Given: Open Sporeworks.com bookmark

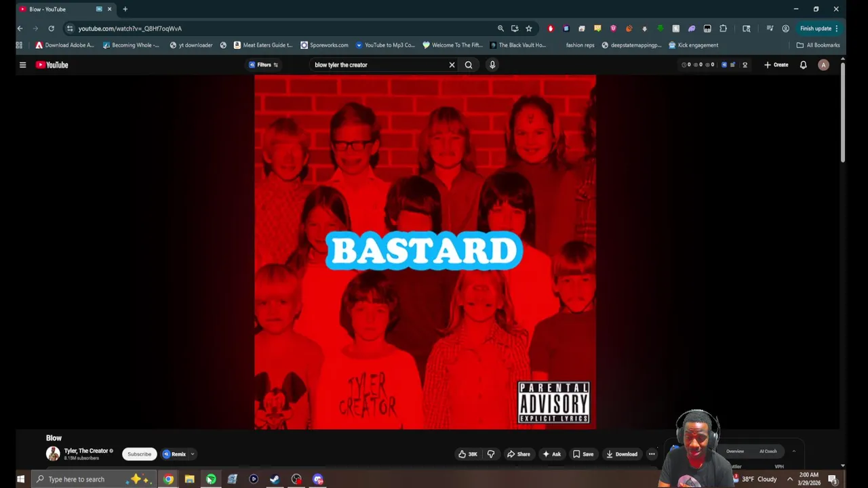Looking at the screenshot, I should pyautogui.click(x=324, y=45).
